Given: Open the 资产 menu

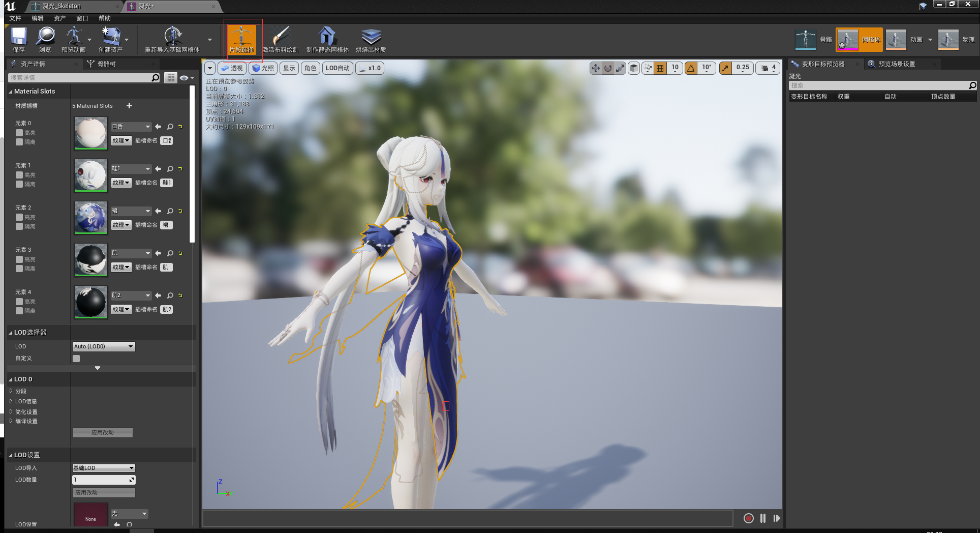Looking at the screenshot, I should [x=60, y=18].
